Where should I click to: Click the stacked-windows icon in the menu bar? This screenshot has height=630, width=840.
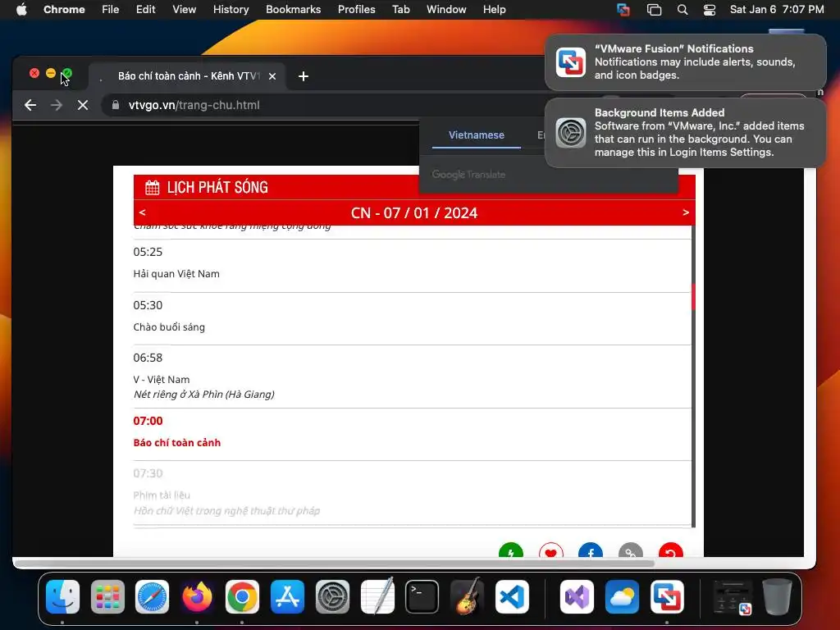coord(654,9)
